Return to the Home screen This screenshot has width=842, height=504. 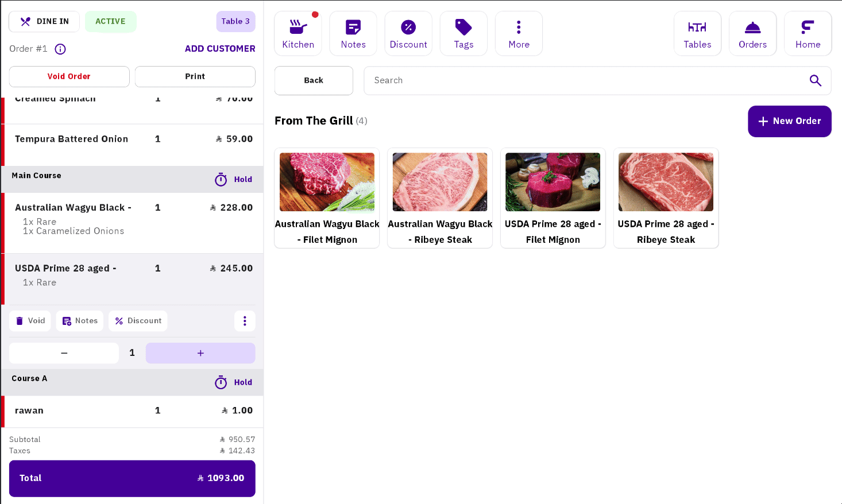coord(807,33)
